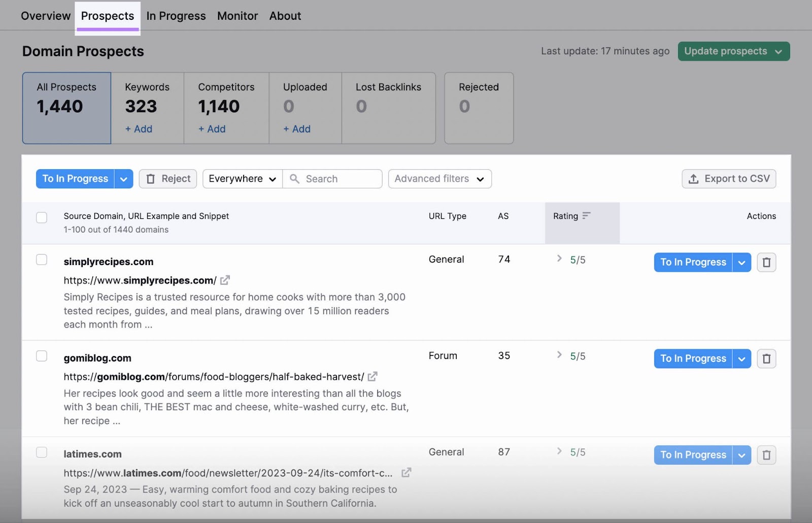Open the Monitor tab

point(237,16)
